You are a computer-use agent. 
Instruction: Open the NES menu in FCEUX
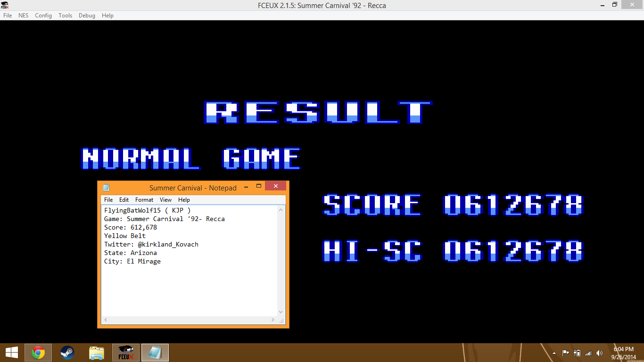pyautogui.click(x=23, y=16)
